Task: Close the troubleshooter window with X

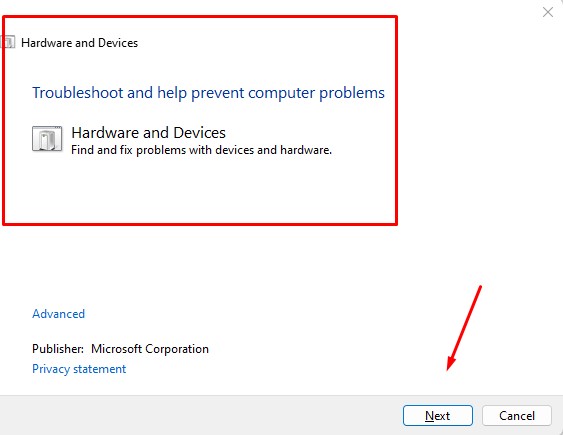Action: click(x=548, y=12)
